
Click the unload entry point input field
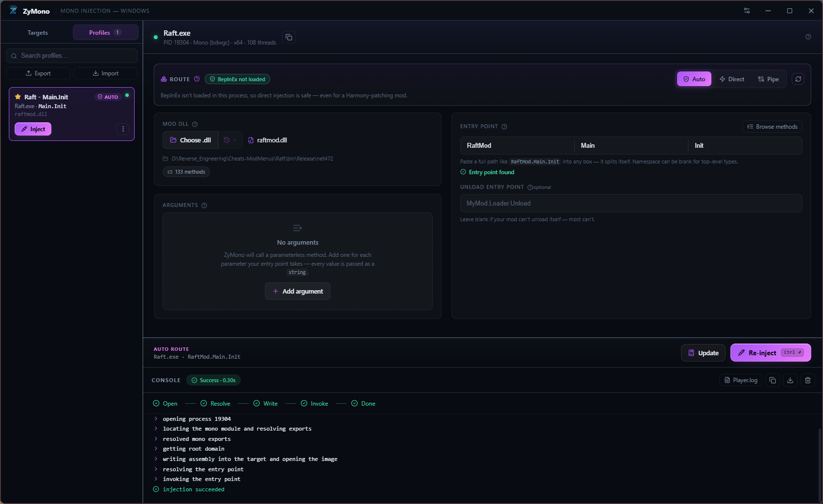[x=631, y=204]
